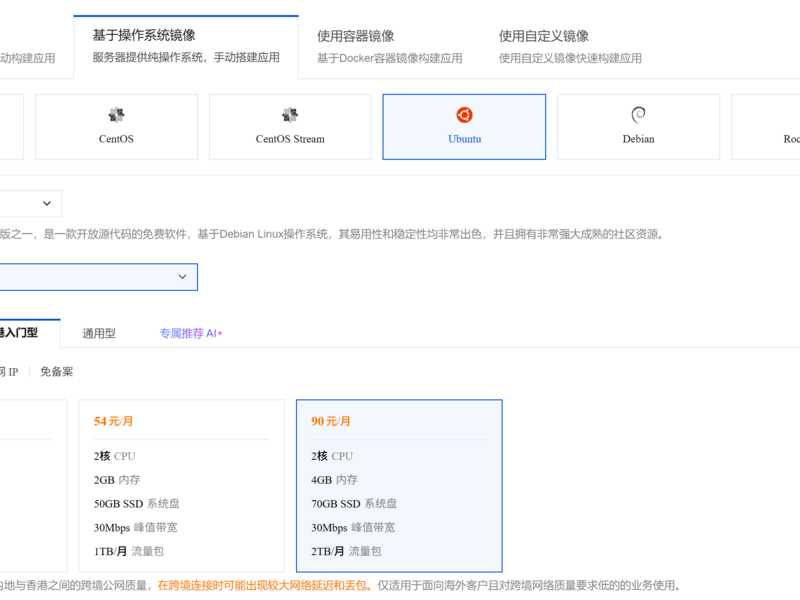The image size is (800, 600).
Task: Click the 2GB 内存 spec text
Action: coord(117,480)
